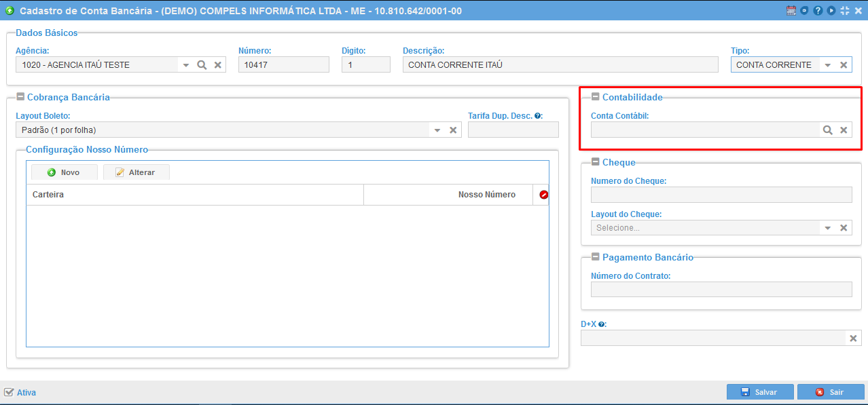
Task: Focus the Tarifa Dup. Desc. input field
Action: pos(513,130)
